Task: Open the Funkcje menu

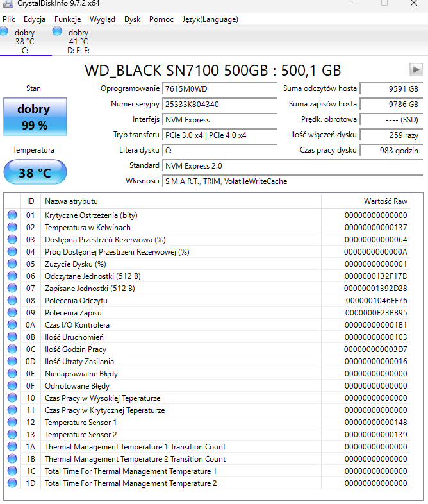Action: click(x=67, y=19)
